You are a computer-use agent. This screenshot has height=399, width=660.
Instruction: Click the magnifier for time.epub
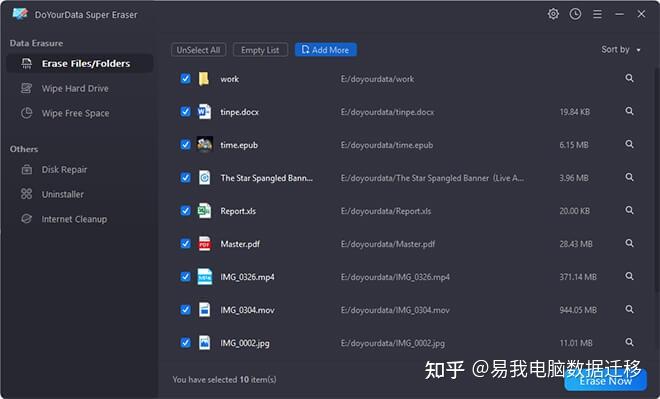(x=629, y=144)
